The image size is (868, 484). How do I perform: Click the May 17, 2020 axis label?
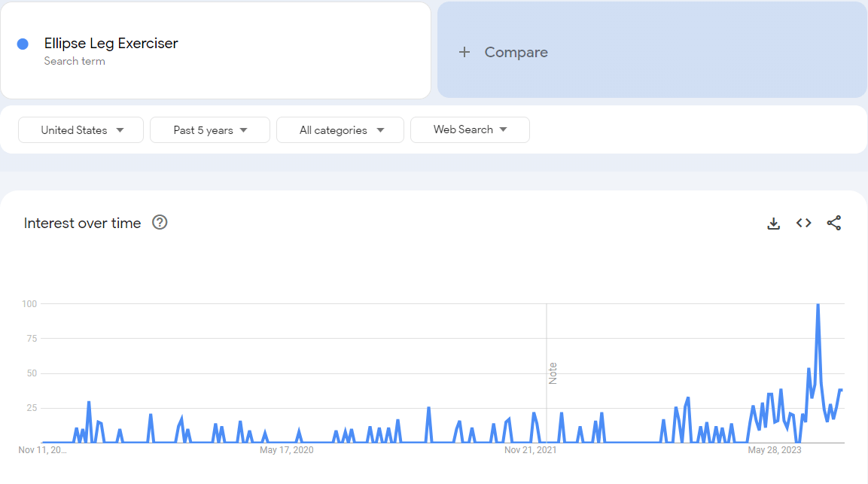(x=286, y=450)
